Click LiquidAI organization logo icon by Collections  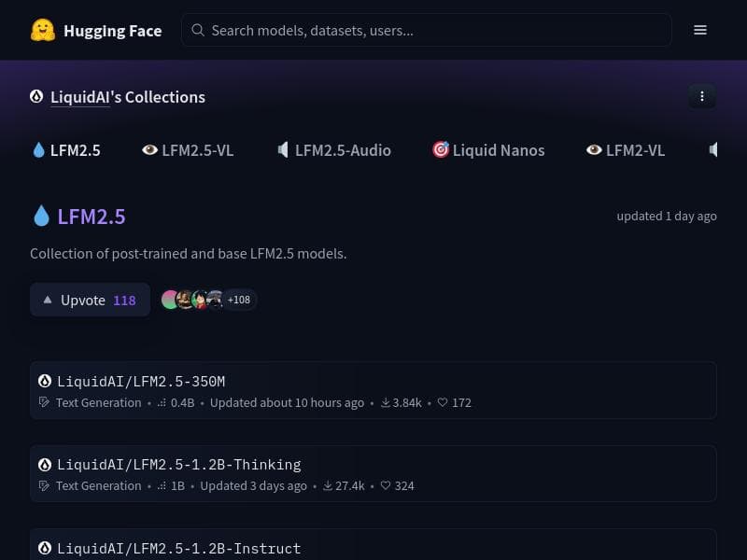click(36, 97)
